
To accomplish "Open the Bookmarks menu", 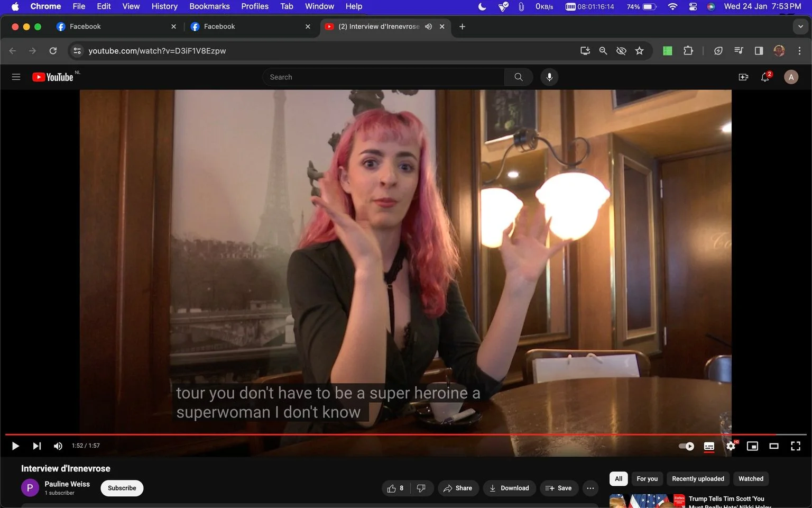I will pyautogui.click(x=209, y=6).
